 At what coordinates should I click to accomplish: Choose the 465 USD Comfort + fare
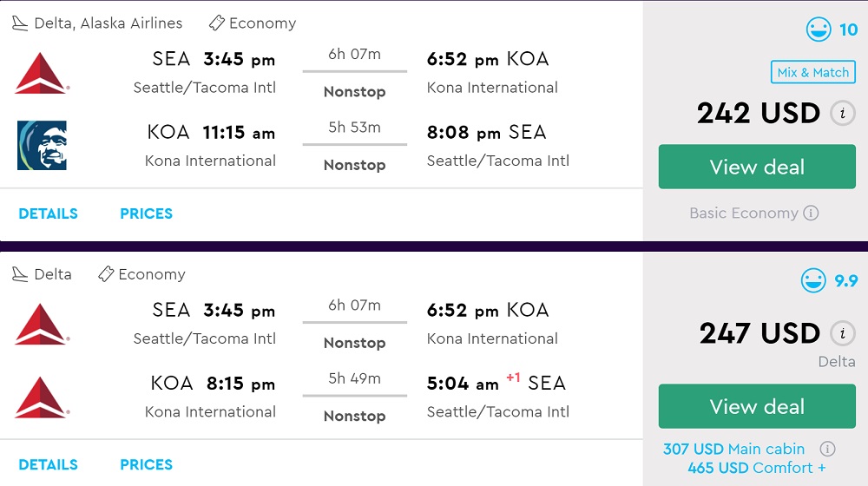coord(756,469)
